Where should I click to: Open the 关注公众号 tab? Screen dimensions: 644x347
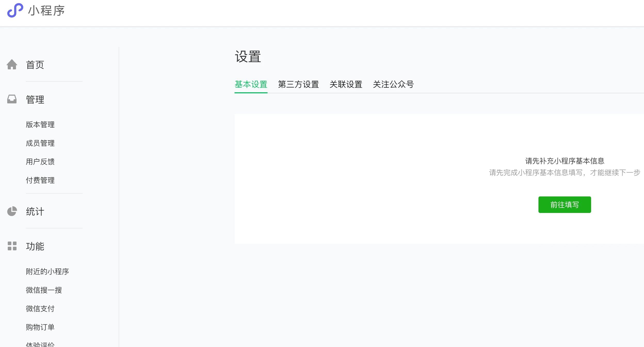pos(393,84)
